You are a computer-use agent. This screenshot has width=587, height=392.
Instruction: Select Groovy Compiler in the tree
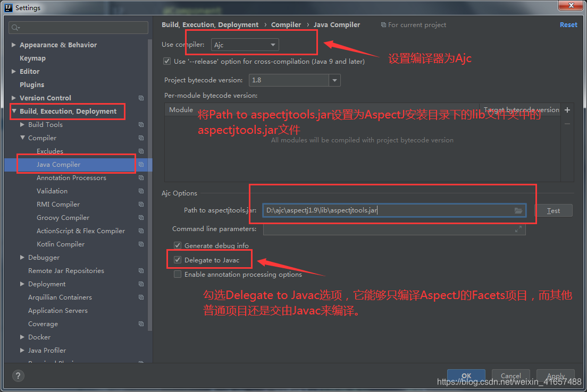click(63, 218)
